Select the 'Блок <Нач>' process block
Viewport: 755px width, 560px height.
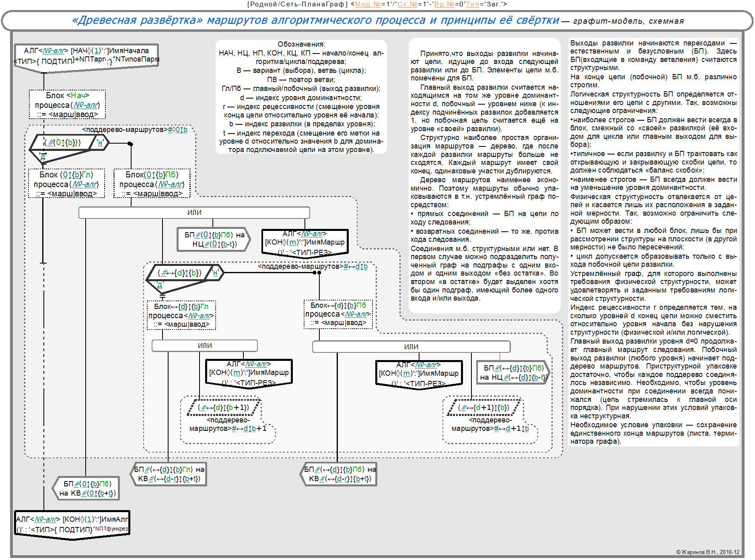click(x=68, y=105)
